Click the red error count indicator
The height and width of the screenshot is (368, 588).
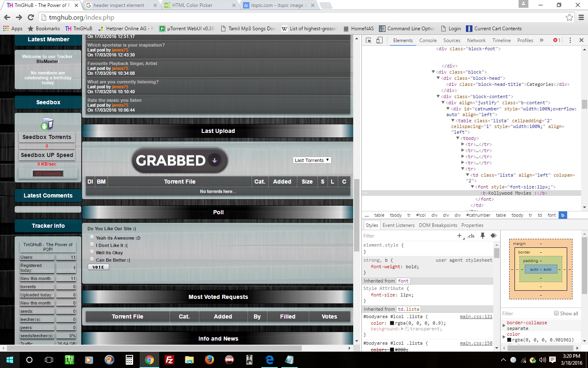click(557, 40)
